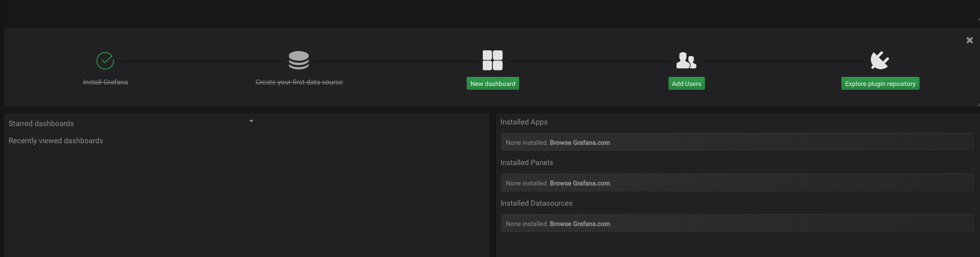The height and width of the screenshot is (257, 980).
Task: Open the dashboard list dropdown caret
Action: 252,121
